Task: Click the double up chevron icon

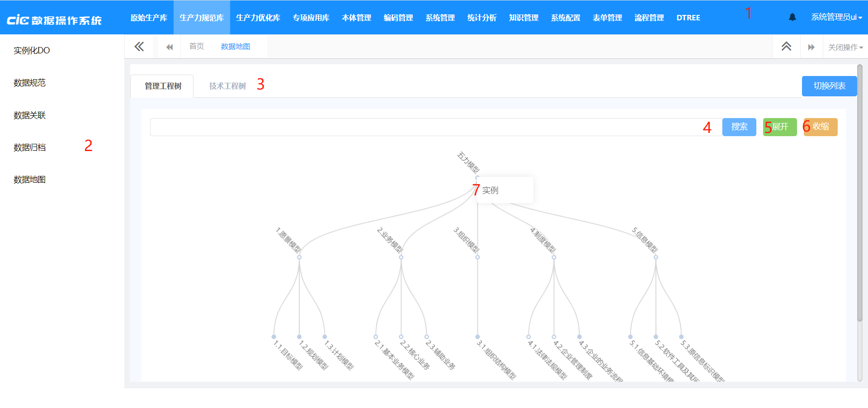Action: pyautogui.click(x=786, y=47)
